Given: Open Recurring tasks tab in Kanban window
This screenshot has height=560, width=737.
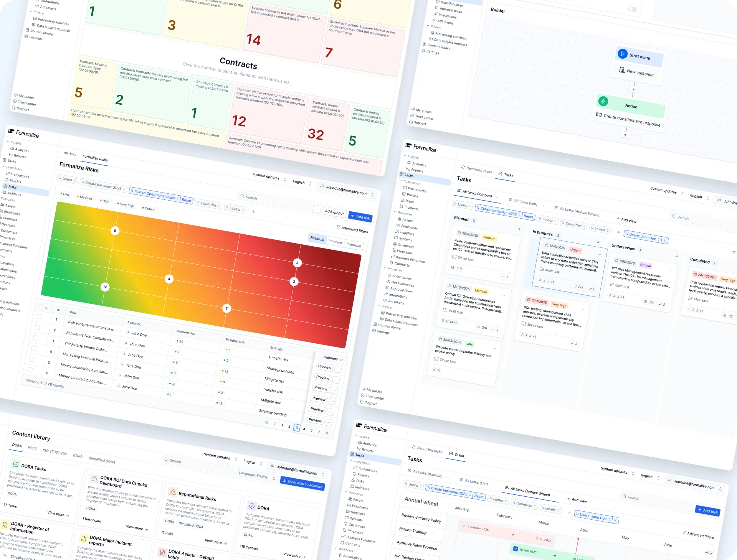Looking at the screenshot, I should click(x=476, y=170).
